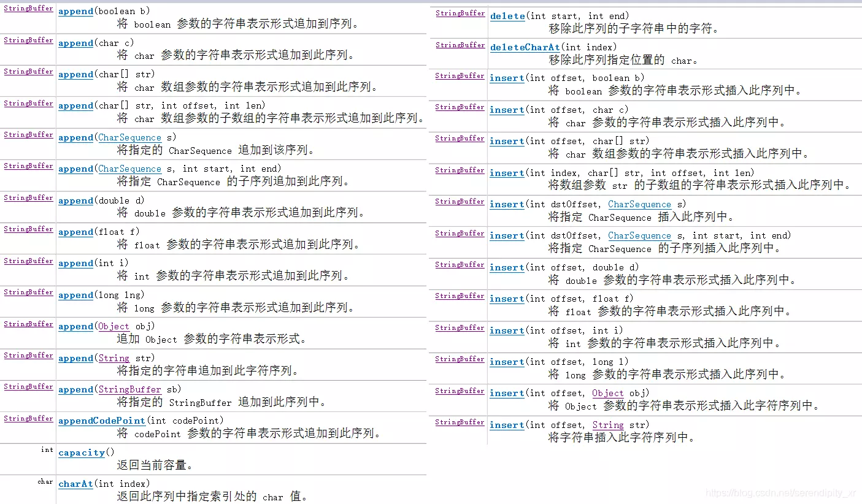Click CharSequence link in append(CharSequence s)

129,138
